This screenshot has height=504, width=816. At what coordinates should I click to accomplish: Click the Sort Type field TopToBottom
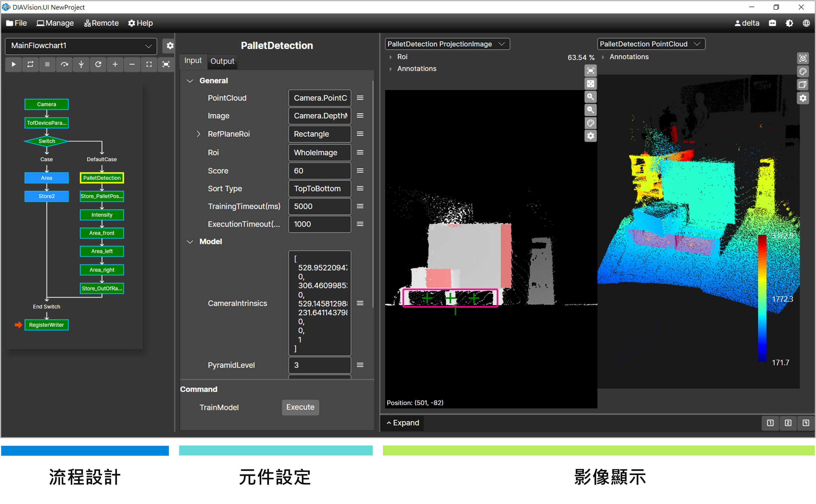320,189
